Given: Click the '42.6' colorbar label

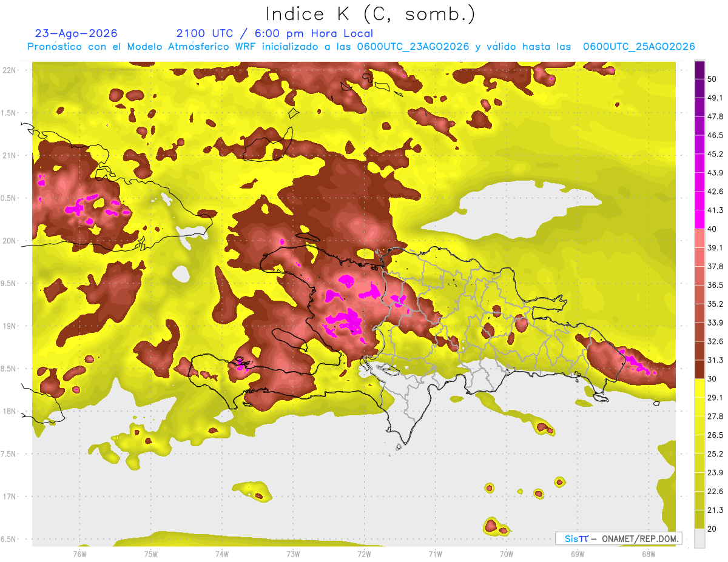Looking at the screenshot, I should tap(715, 192).
